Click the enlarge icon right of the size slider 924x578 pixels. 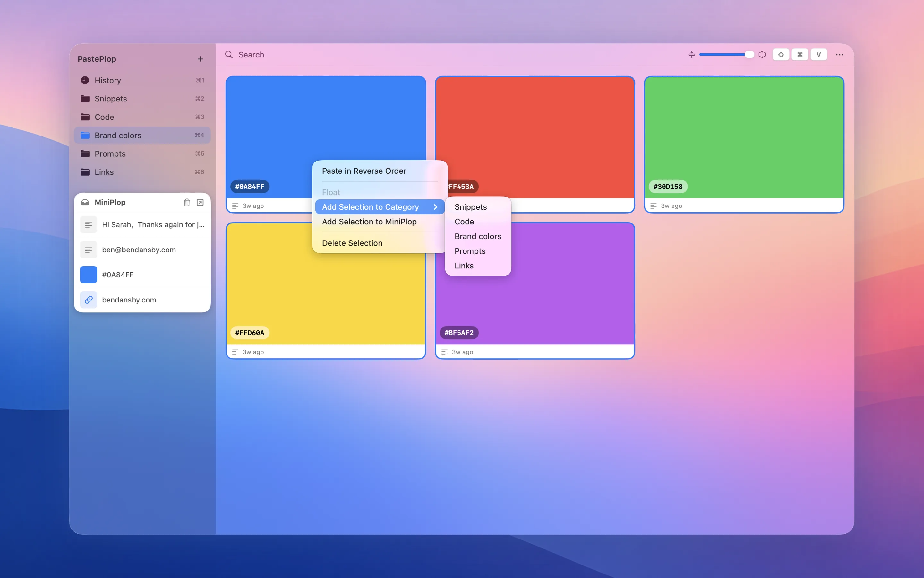tap(762, 55)
